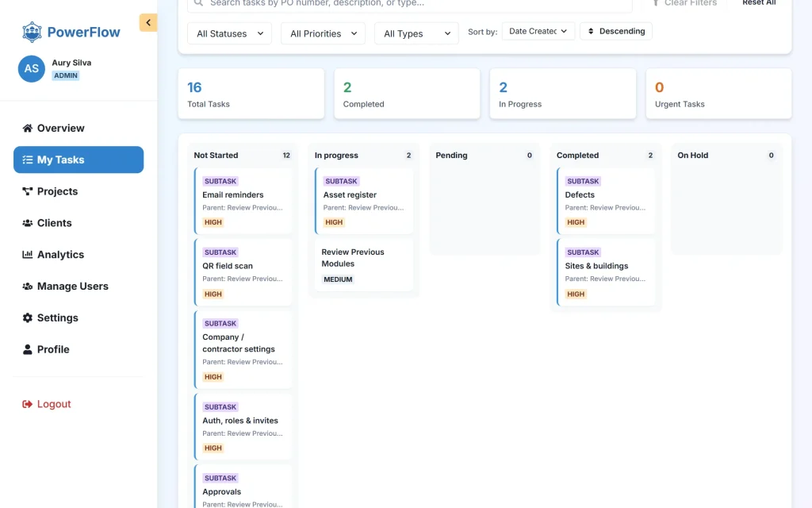Open the Date Created sort dropdown
812x508 pixels.
(538, 31)
